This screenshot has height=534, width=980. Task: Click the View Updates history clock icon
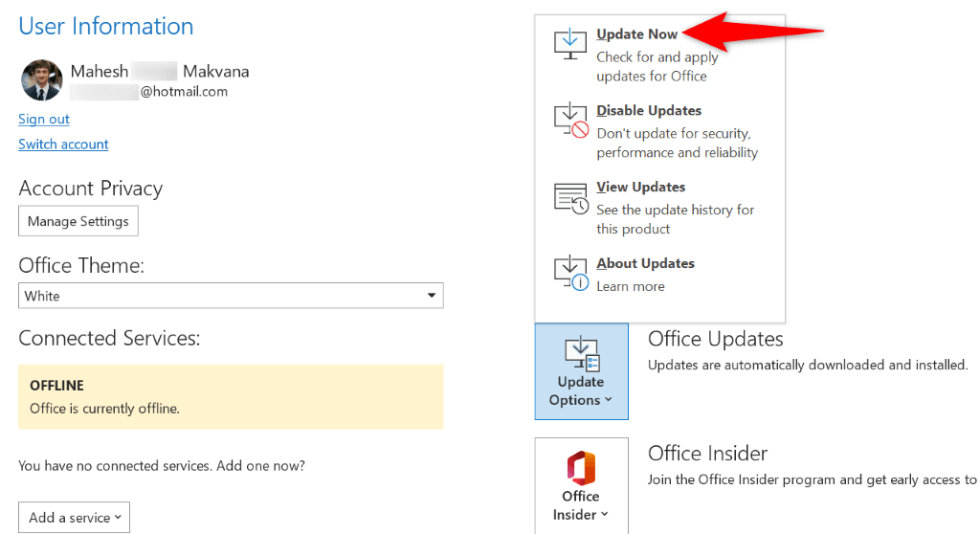(570, 197)
